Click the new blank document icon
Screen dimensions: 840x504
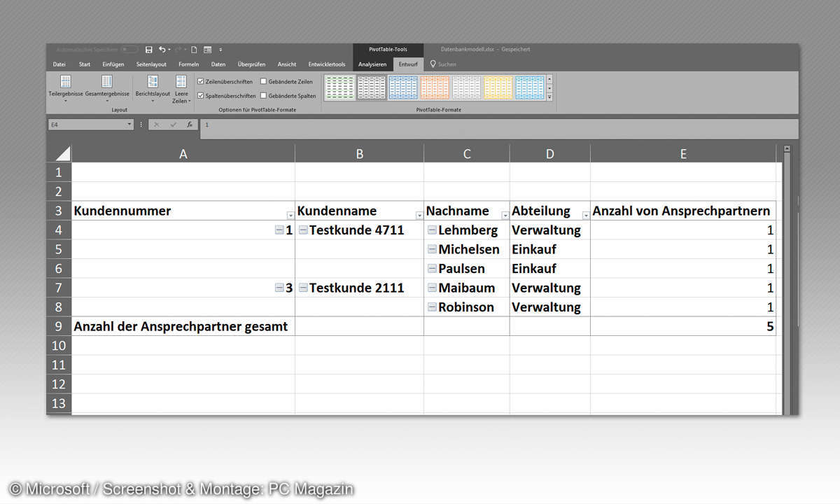(194, 50)
